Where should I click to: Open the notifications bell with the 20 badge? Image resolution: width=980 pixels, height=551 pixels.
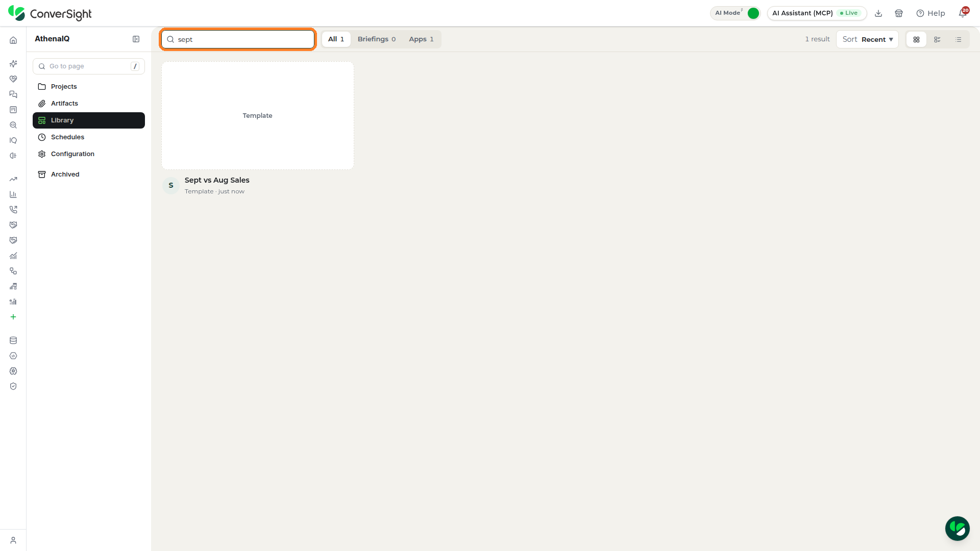(x=963, y=13)
